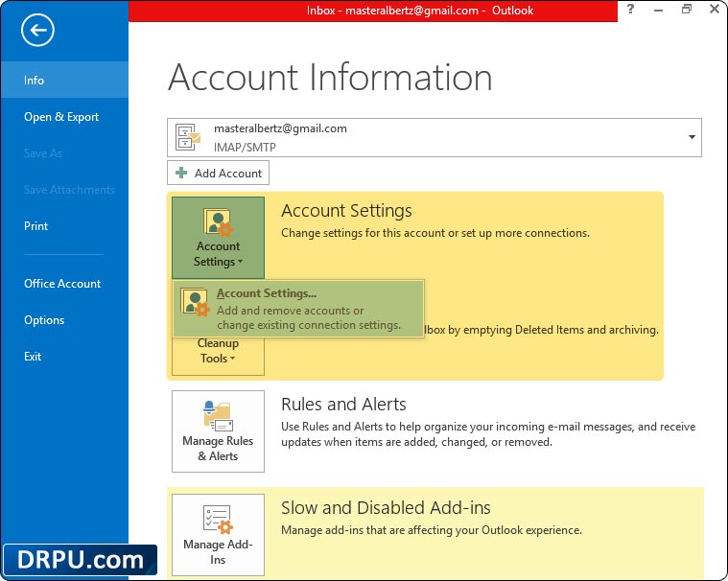Click the mail account cabinet icon
Viewport: 728px width, 581px height.
pyautogui.click(x=188, y=137)
